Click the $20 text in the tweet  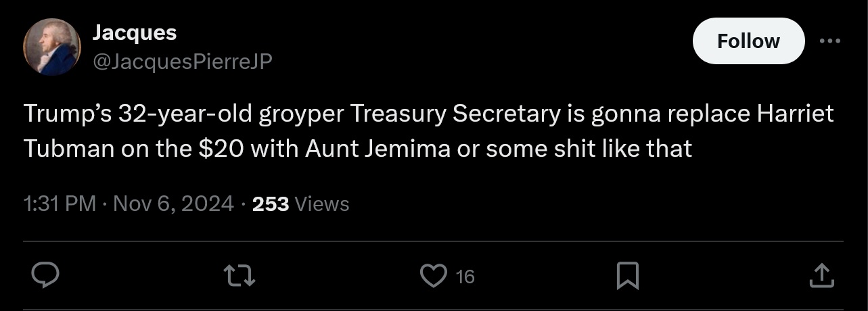(x=221, y=149)
